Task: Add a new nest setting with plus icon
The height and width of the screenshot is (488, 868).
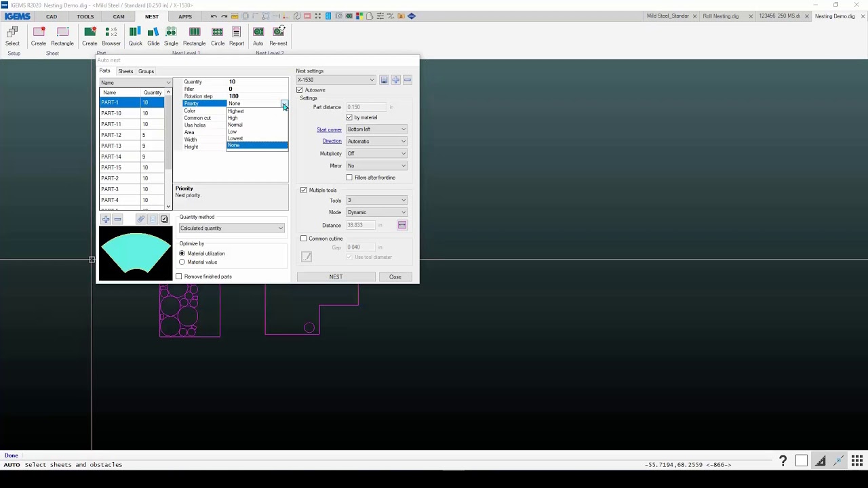Action: pos(396,80)
